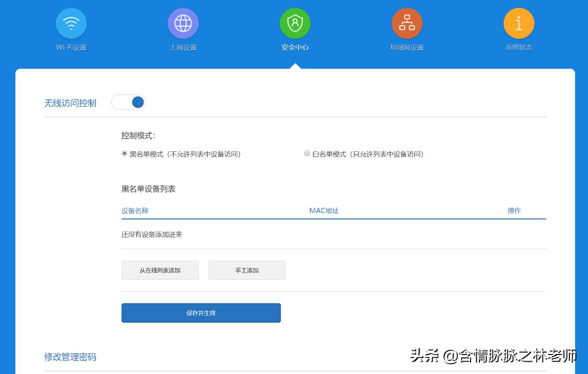
Task: Click the 手工添加 button
Action: click(247, 270)
